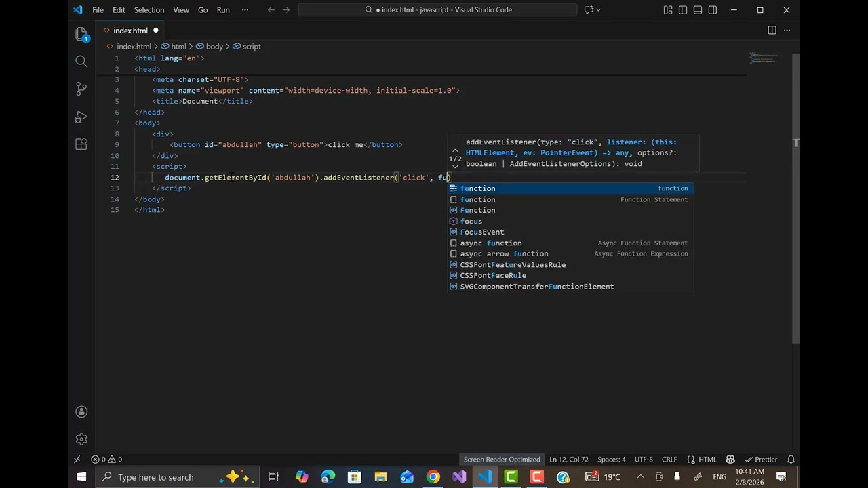This screenshot has height=488, width=868.
Task: Open the Accounts icon in activity bar
Action: 81,411
